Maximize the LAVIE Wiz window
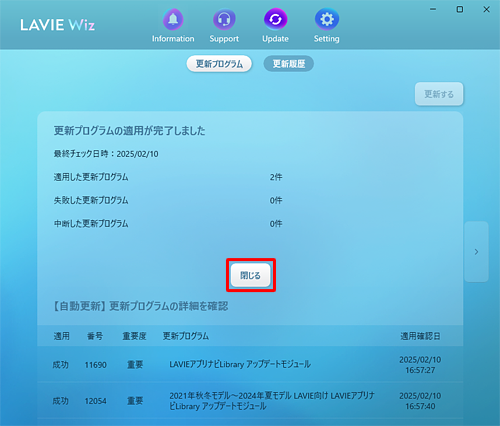The image size is (500, 426). 460,9
